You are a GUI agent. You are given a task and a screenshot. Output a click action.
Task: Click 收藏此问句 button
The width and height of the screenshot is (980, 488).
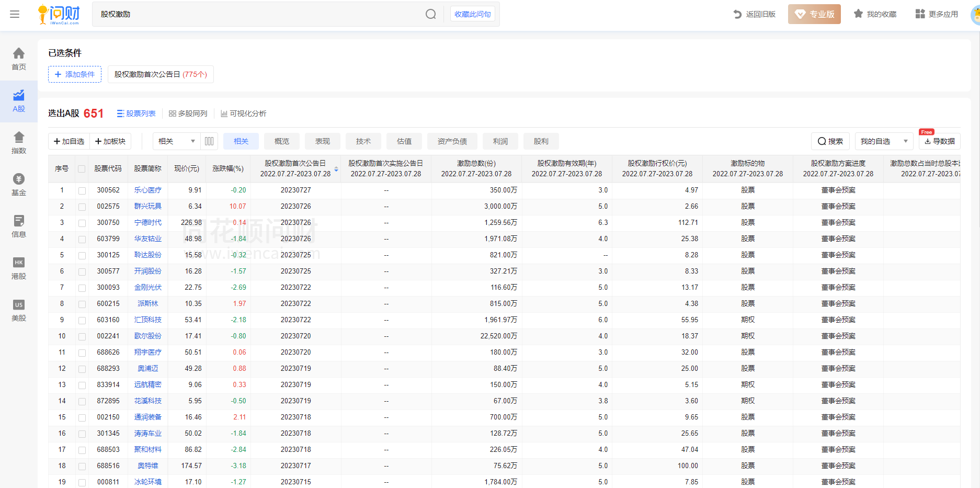473,14
